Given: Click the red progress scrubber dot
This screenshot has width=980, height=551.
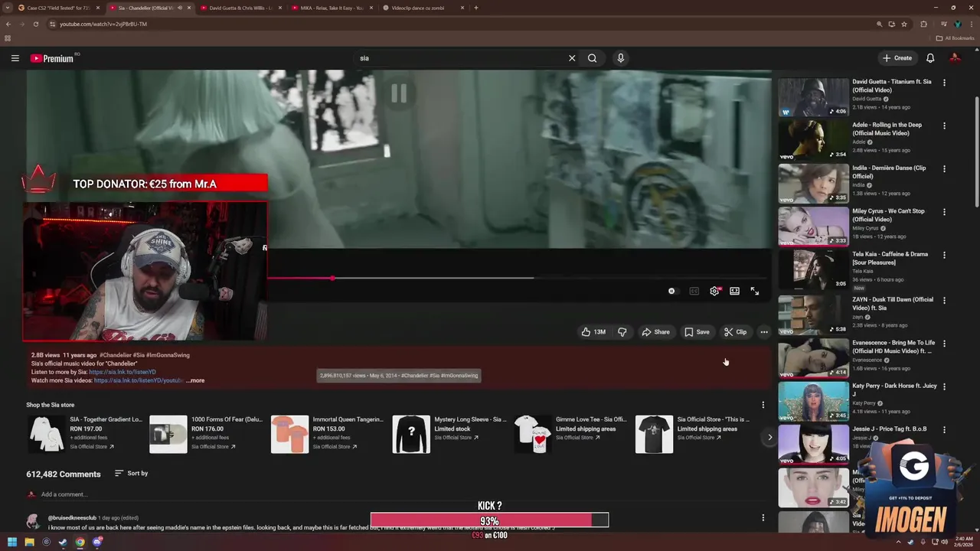Looking at the screenshot, I should pyautogui.click(x=332, y=278).
